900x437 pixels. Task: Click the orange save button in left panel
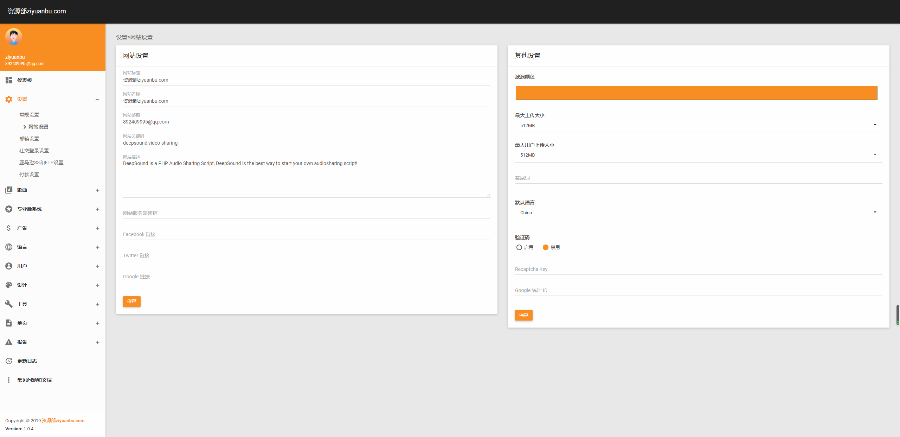(132, 300)
